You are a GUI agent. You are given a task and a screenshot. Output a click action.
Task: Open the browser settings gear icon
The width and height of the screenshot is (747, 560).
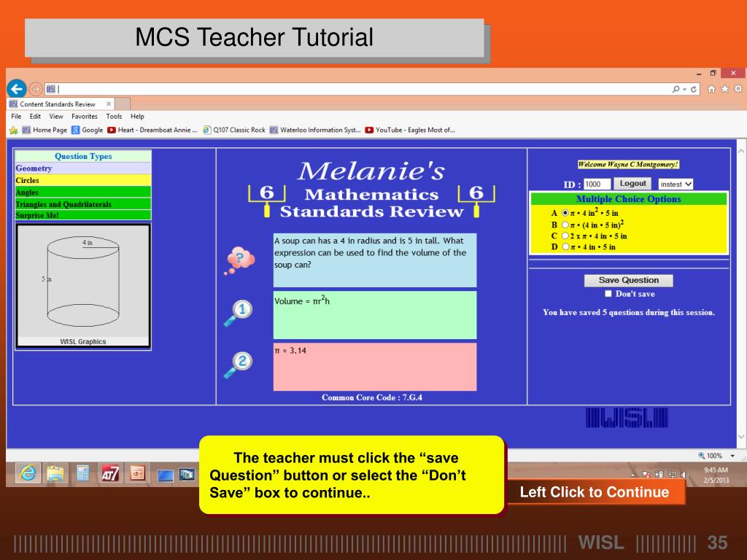[x=738, y=89]
